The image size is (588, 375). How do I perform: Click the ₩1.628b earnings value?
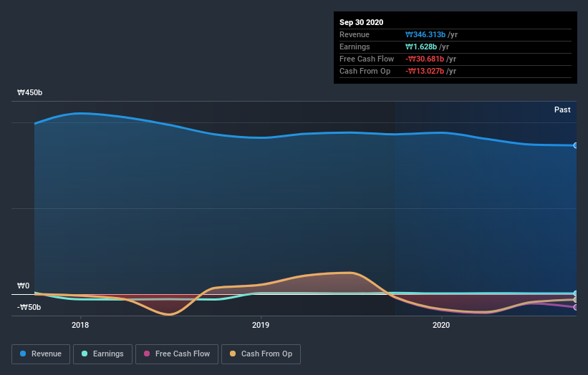(x=421, y=47)
